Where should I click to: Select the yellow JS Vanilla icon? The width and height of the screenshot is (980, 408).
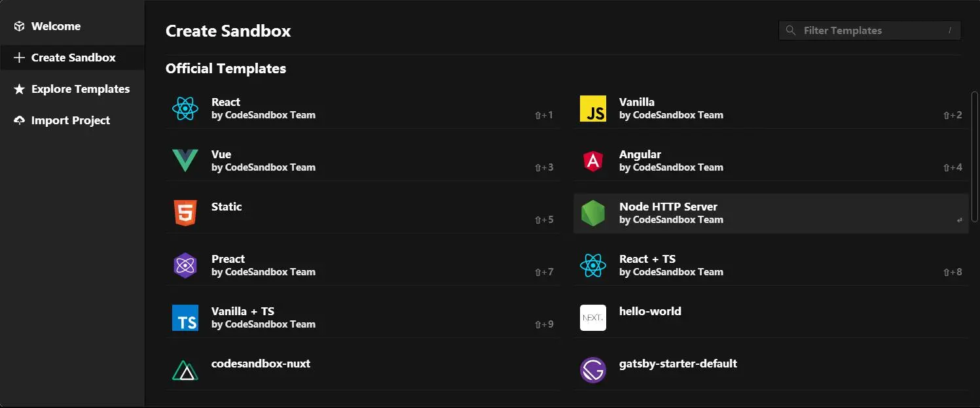tap(593, 109)
